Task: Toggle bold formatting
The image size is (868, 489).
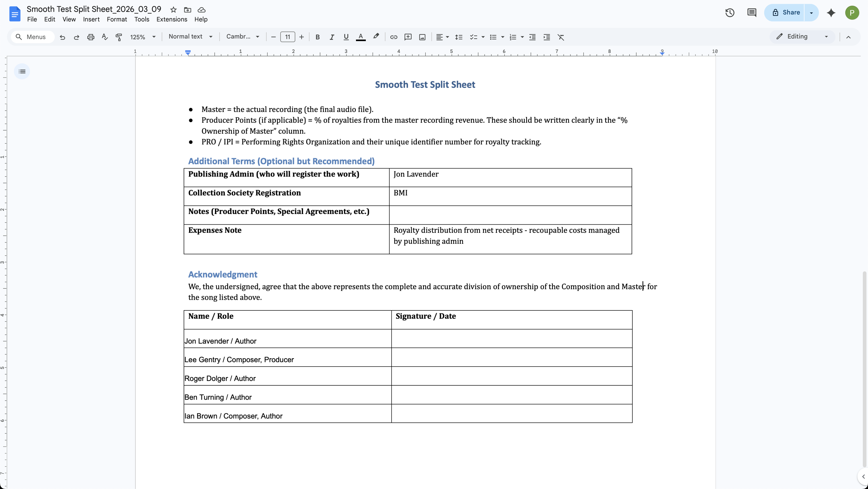Action: (x=317, y=37)
